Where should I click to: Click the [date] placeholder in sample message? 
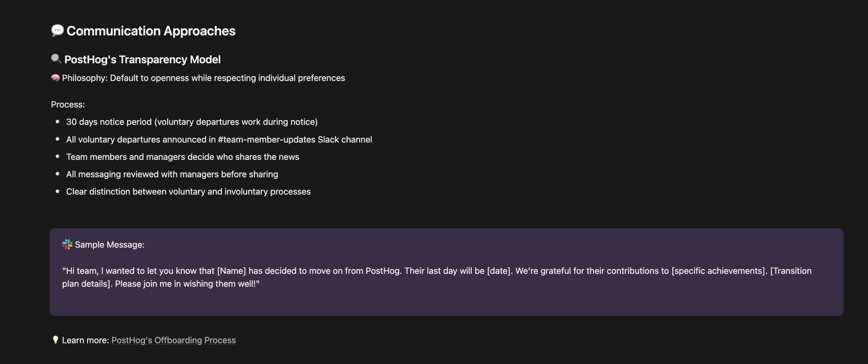click(499, 271)
